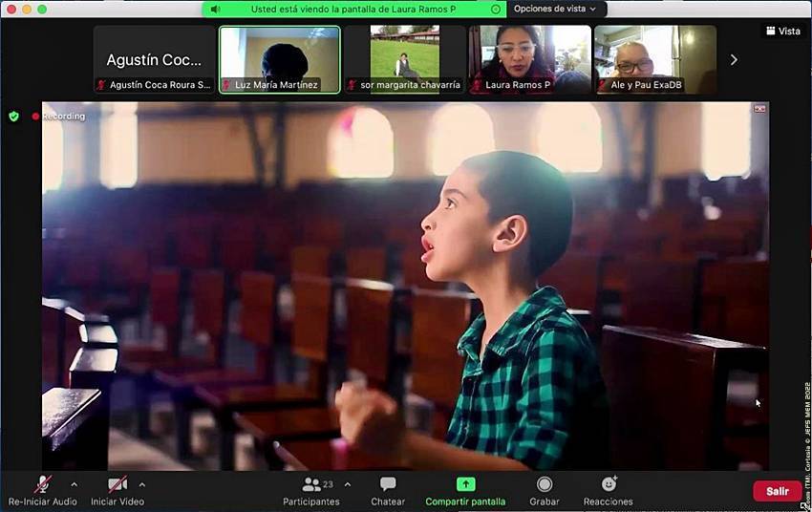Select sor margarita chavarría video thumbnail
The height and width of the screenshot is (512, 812).
coord(405,59)
